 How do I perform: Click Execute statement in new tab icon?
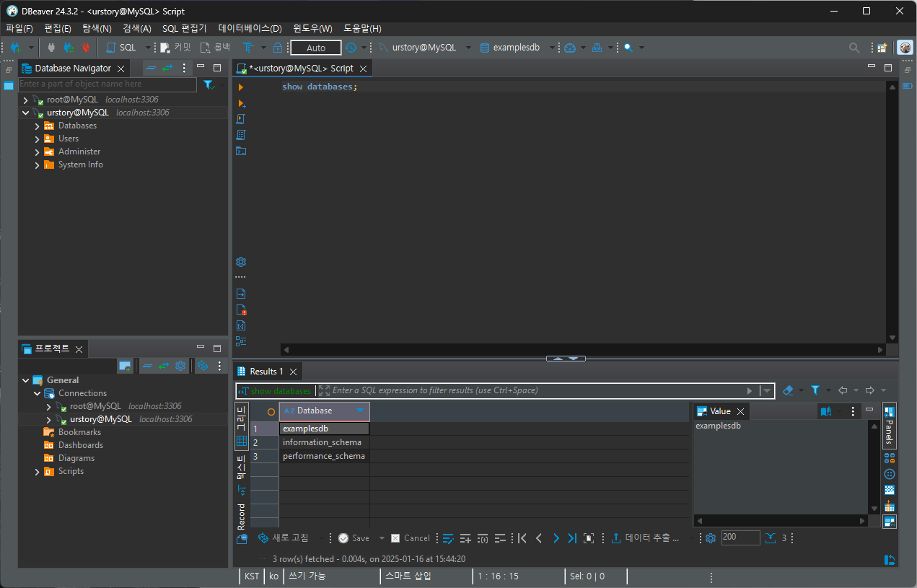(x=241, y=103)
